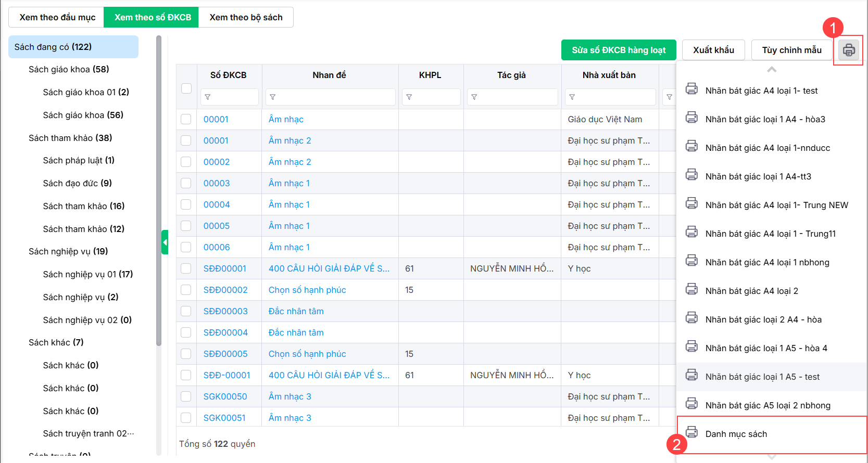
Task: Click printer icon beside 'A4 loại 1-nnducc'
Action: (x=691, y=146)
